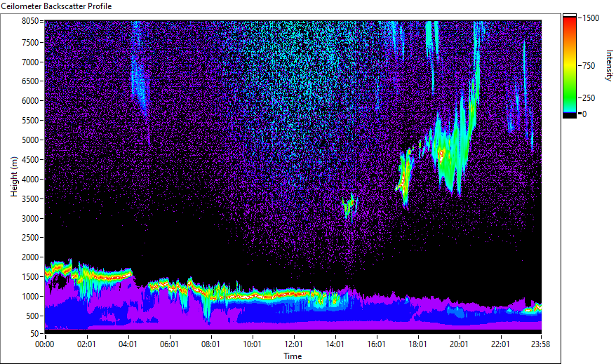Click the 18:01 time axis label
Image resolution: width=616 pixels, height=364 pixels.
(x=417, y=344)
